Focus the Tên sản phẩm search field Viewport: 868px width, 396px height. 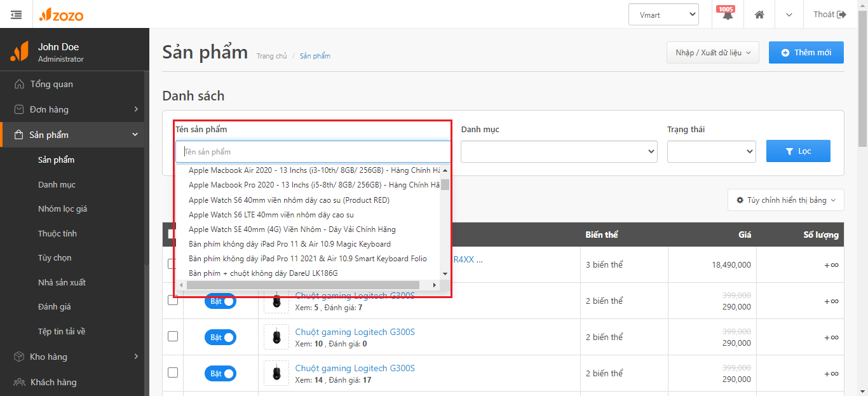(313, 151)
